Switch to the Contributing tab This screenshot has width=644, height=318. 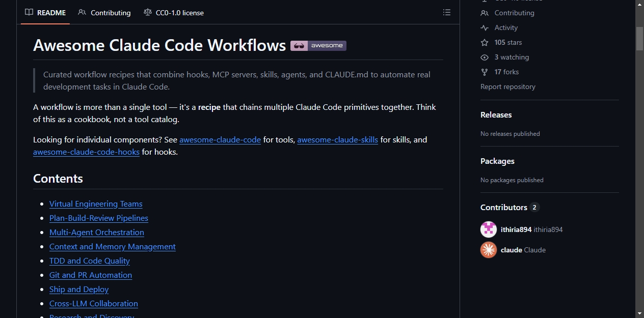pyautogui.click(x=104, y=13)
